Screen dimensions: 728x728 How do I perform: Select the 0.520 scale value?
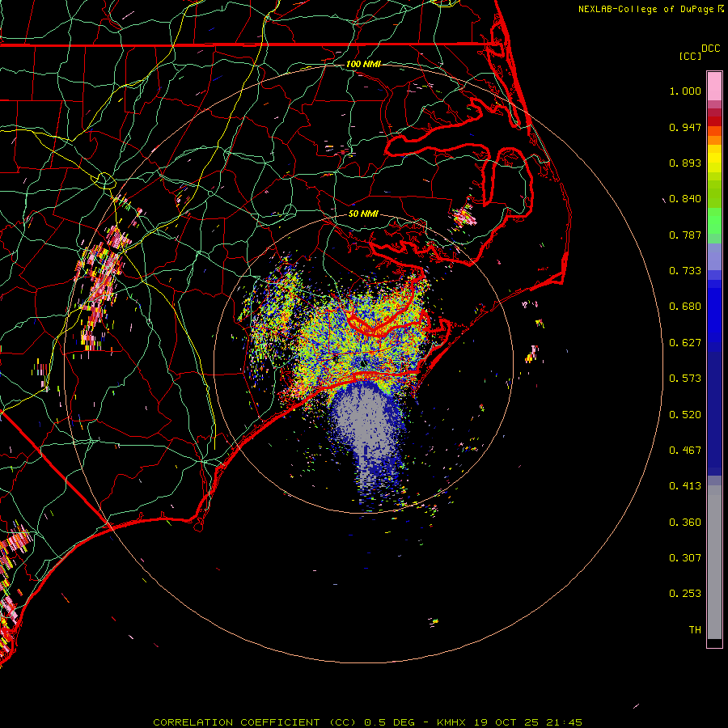point(685,415)
